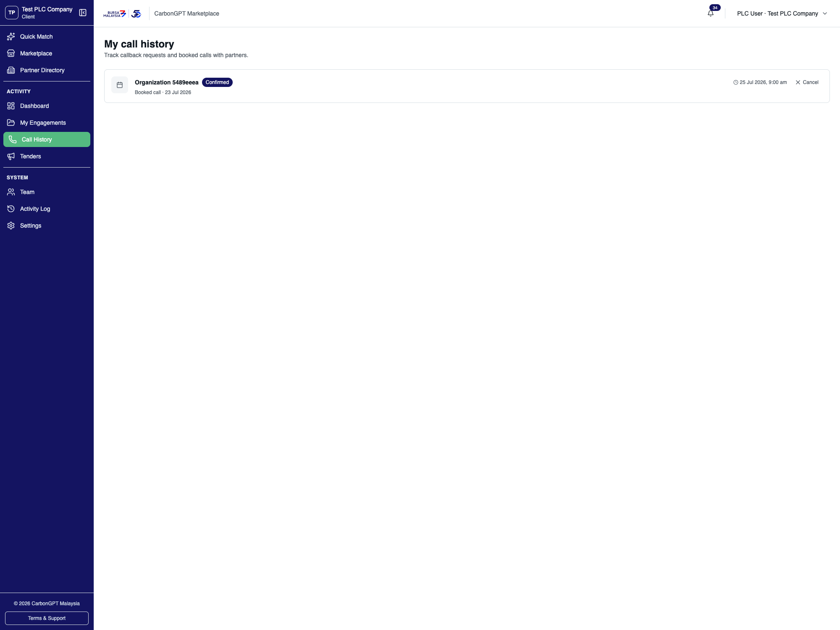
Task: View the Activity Log
Action: (x=47, y=209)
